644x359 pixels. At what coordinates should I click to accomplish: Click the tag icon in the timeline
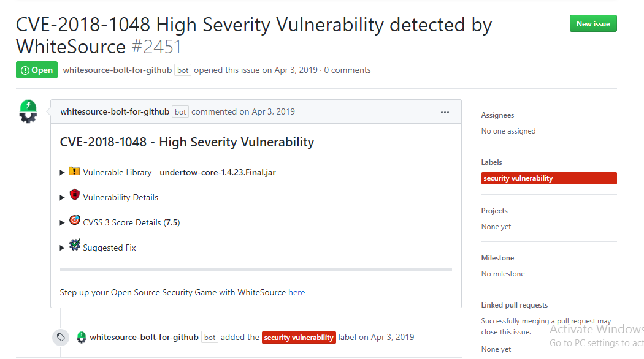tap(61, 338)
